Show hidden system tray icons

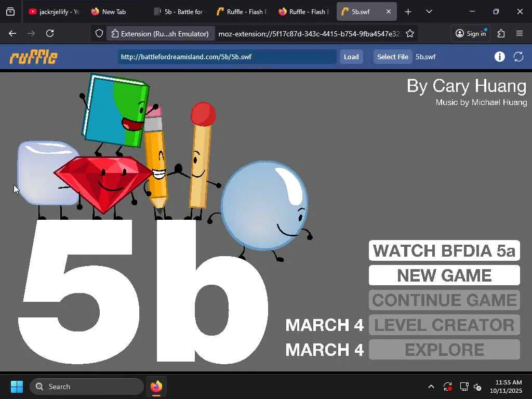[431, 387]
